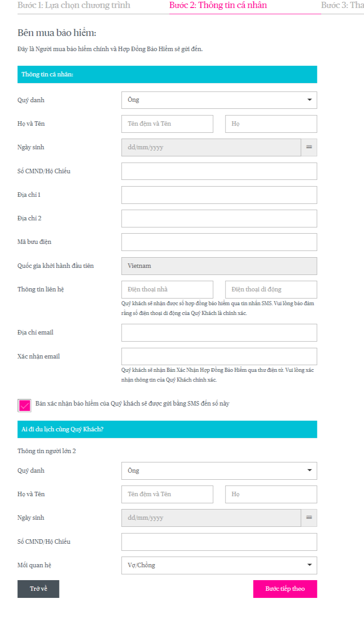Viewport: 364px width, 617px height.
Task: Click policyholder Họ last name field
Action: (271, 124)
